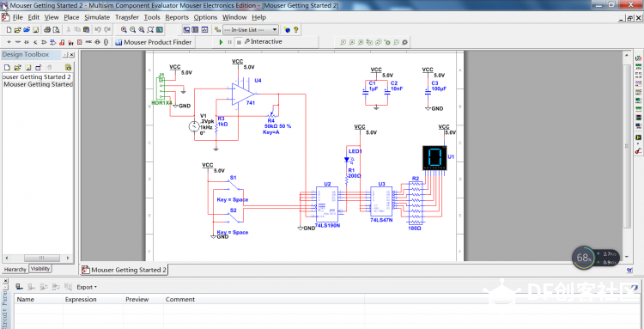Switch to the Visibility tab
Viewport: 644px width, 329px height.
[40, 269]
